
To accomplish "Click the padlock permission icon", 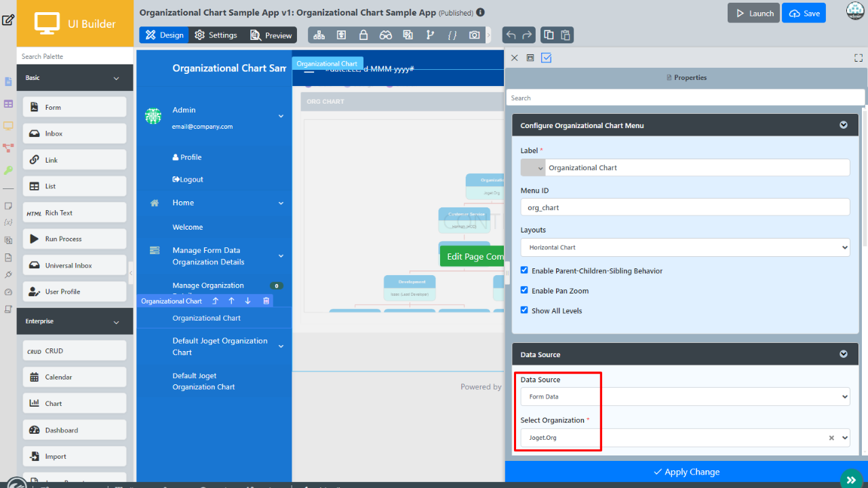I will tap(363, 35).
